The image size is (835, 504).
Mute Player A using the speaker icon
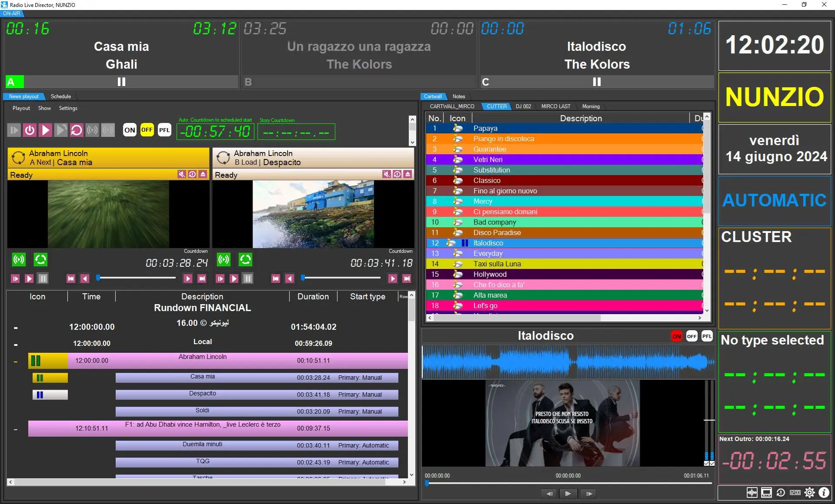coord(181,174)
